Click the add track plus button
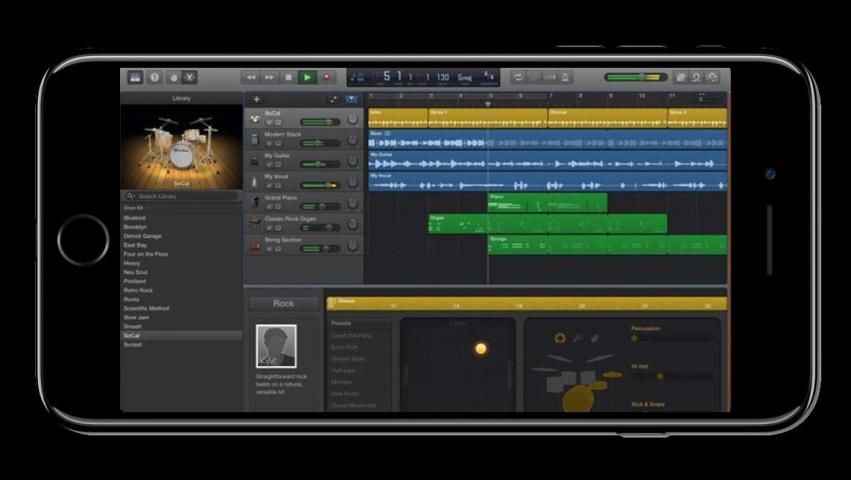The height and width of the screenshot is (480, 851). pyautogui.click(x=256, y=99)
